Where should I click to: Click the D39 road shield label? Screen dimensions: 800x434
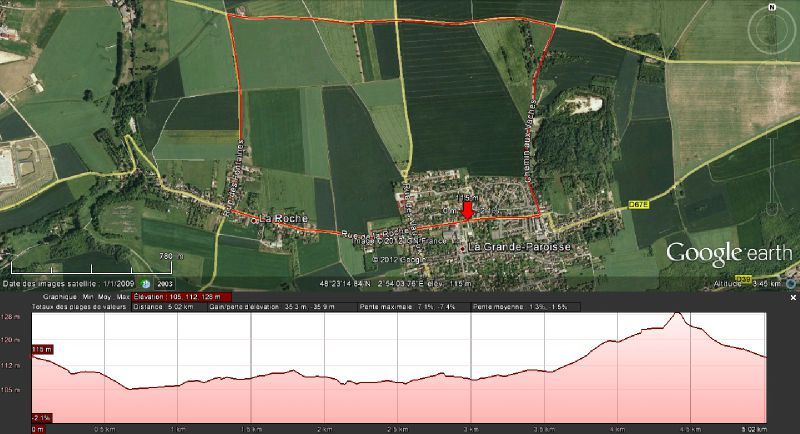[x=743, y=279]
